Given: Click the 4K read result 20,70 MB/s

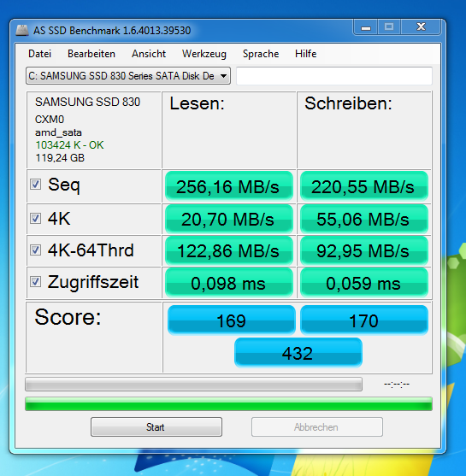Looking at the screenshot, I should click(x=229, y=219).
